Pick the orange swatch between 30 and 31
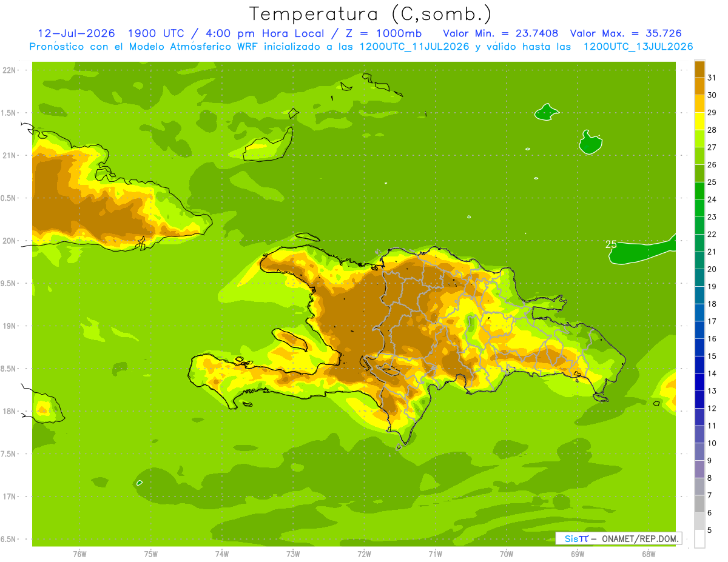Image resolution: width=728 pixels, height=562 pixels. (x=699, y=86)
